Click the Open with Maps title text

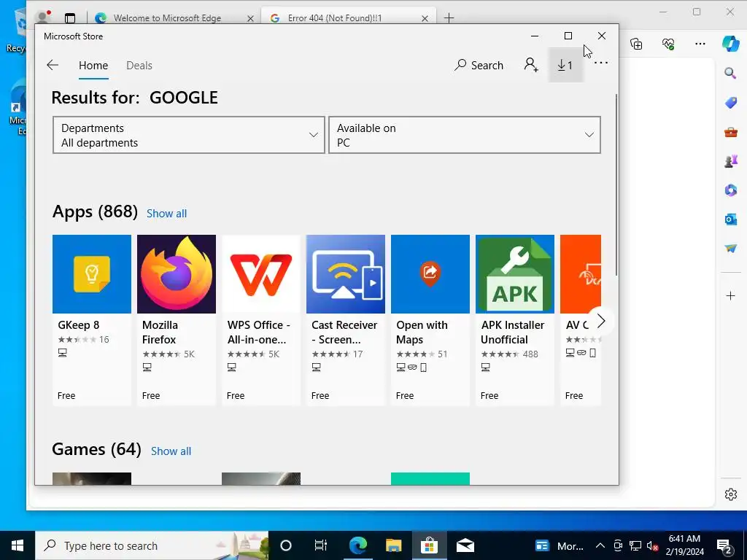422,332
